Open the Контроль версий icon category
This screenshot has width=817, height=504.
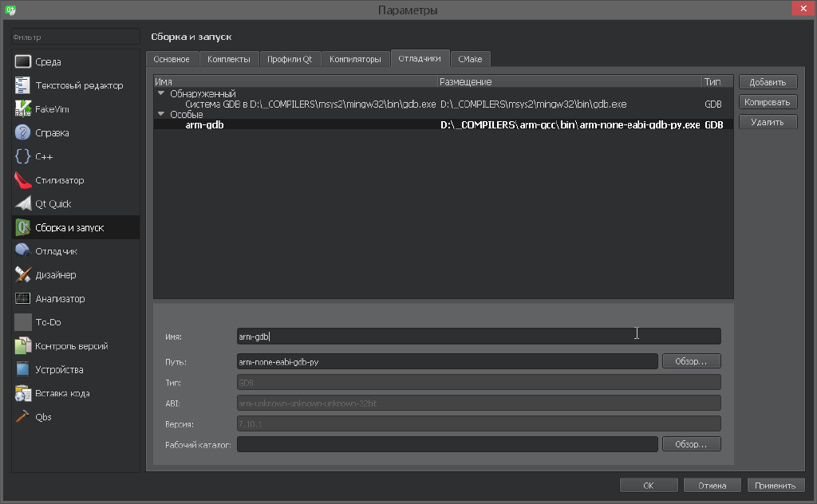tap(22, 346)
